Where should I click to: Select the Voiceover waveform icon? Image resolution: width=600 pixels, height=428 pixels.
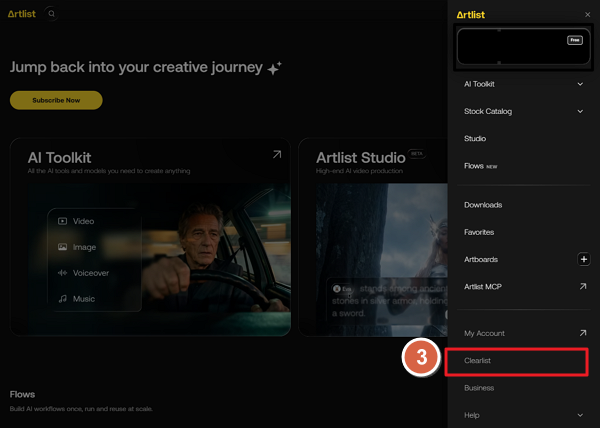[x=62, y=273]
